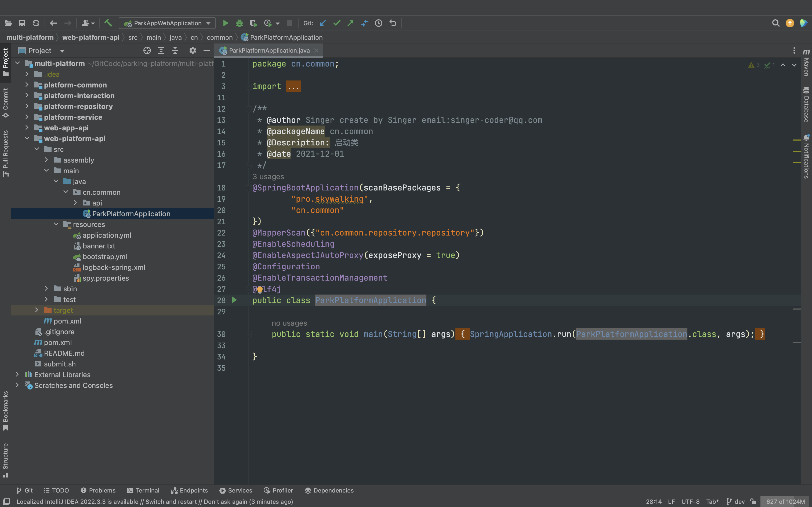Screen dimensions: 812x507
Task: Click the run gutter icon on line 28
Action: pos(234,300)
